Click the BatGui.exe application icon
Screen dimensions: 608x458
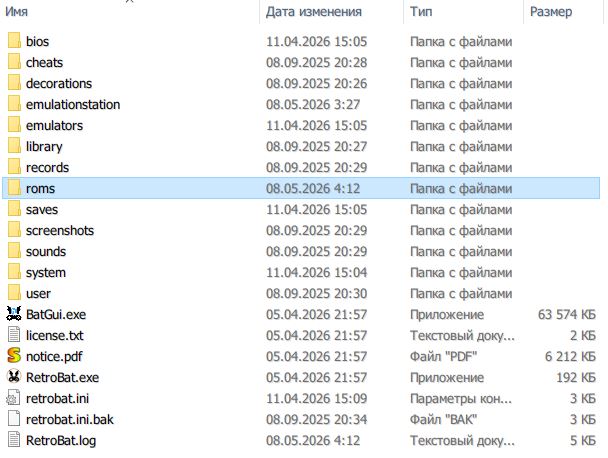click(14, 313)
